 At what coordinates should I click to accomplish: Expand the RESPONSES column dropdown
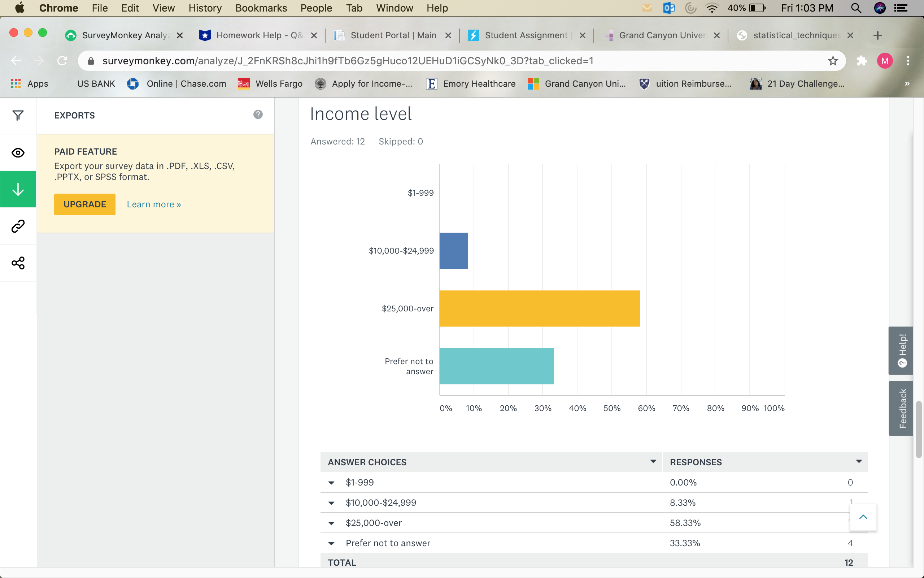(859, 461)
